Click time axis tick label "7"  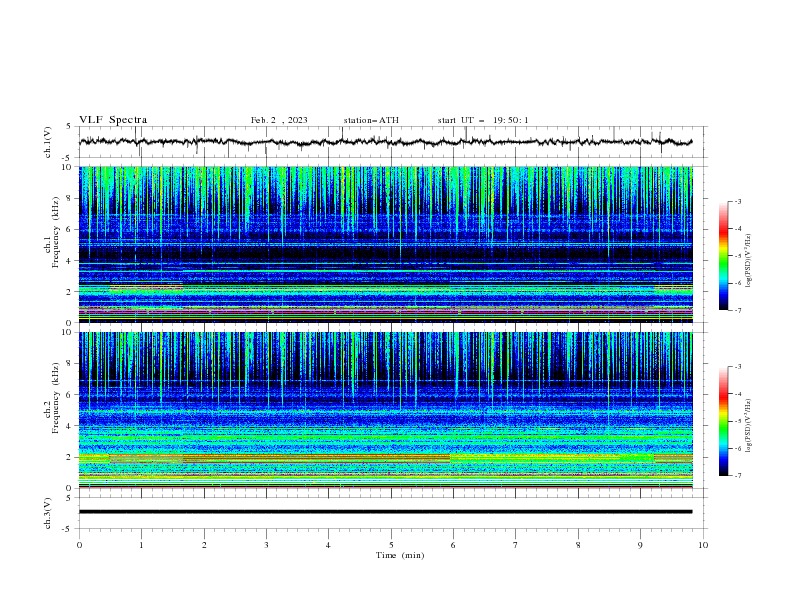pos(516,545)
